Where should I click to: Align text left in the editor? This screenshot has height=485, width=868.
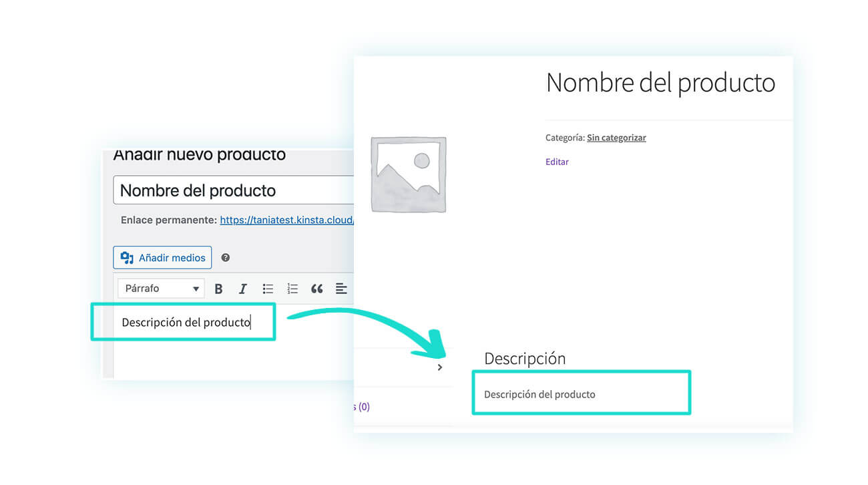point(341,289)
